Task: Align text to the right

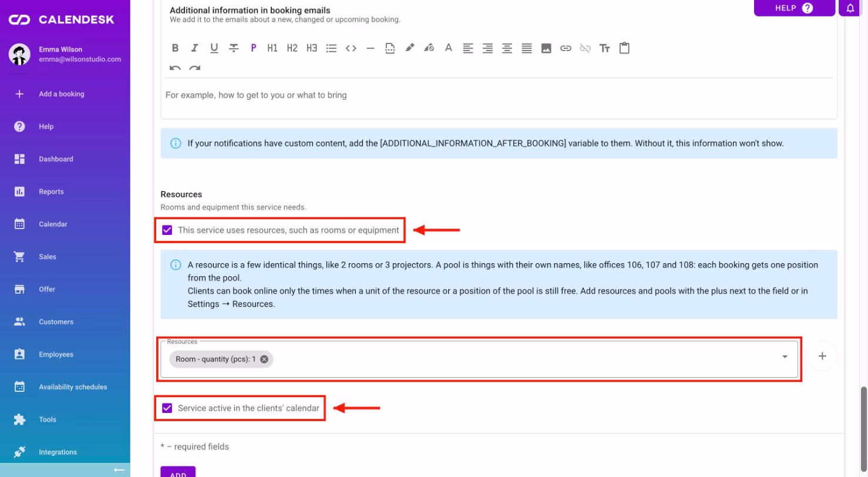Action: pyautogui.click(x=487, y=48)
